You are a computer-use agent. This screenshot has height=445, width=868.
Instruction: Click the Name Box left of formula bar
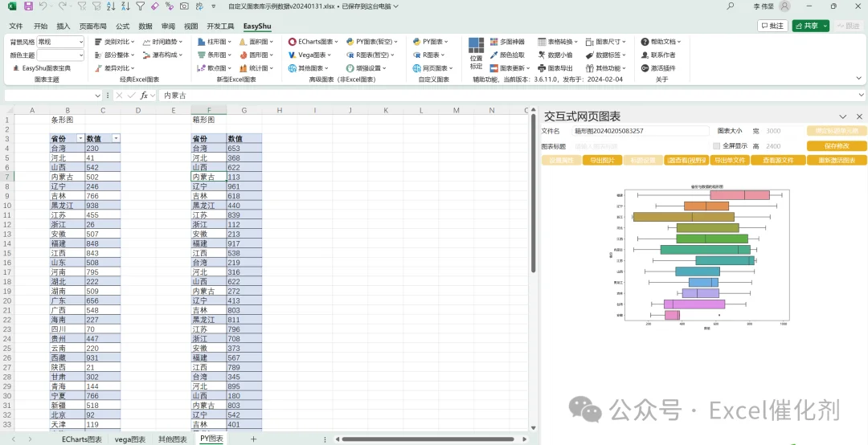(54, 96)
